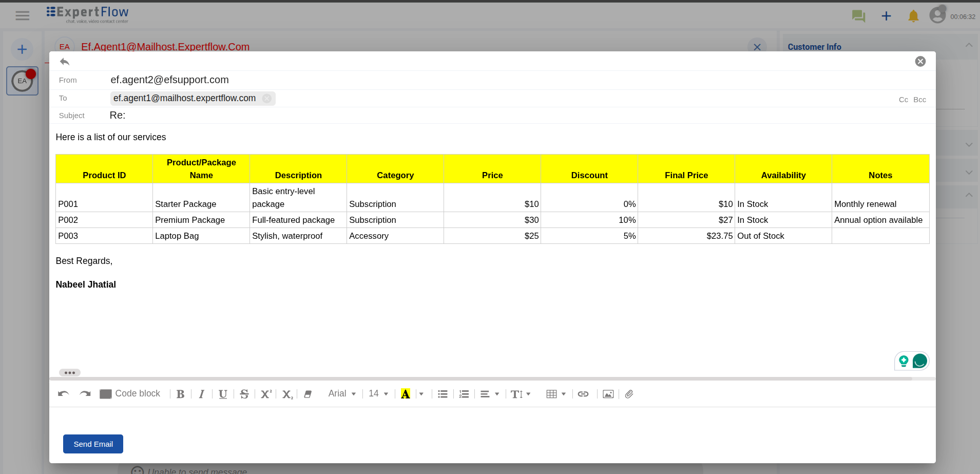This screenshot has width=980, height=474.
Task: Insert a link in the email
Action: pyautogui.click(x=583, y=394)
